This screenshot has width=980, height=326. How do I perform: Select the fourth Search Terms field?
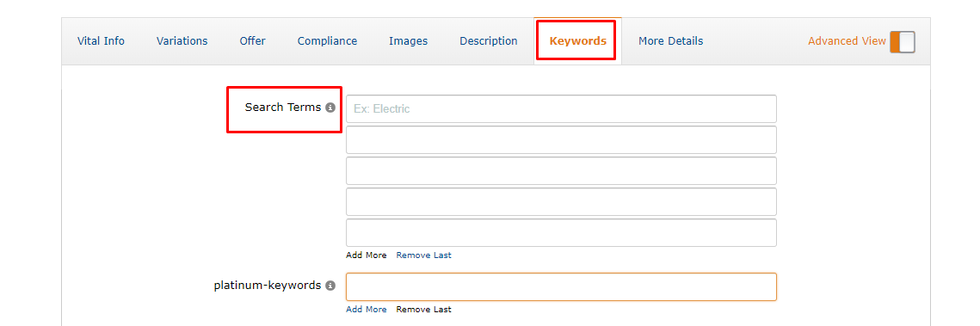[561, 202]
